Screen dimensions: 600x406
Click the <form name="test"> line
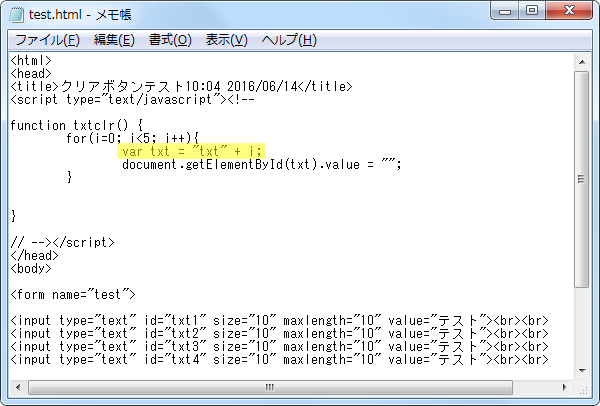[73, 295]
